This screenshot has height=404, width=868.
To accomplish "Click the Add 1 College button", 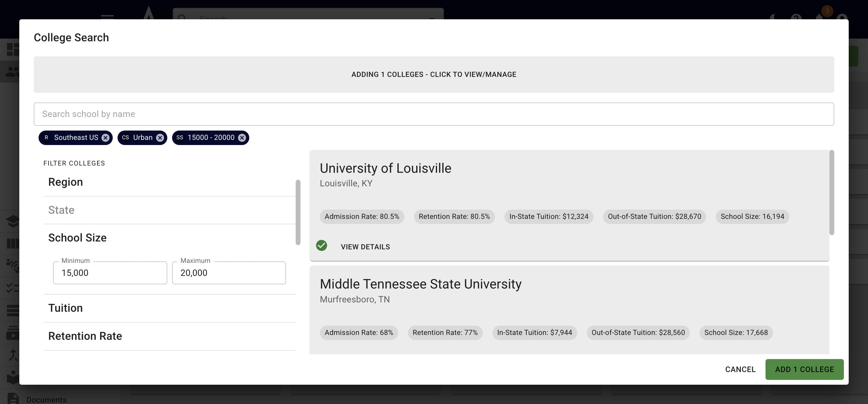I will (x=804, y=369).
